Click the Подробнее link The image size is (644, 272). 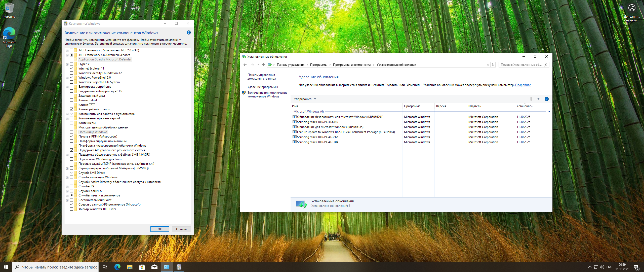coord(523,85)
